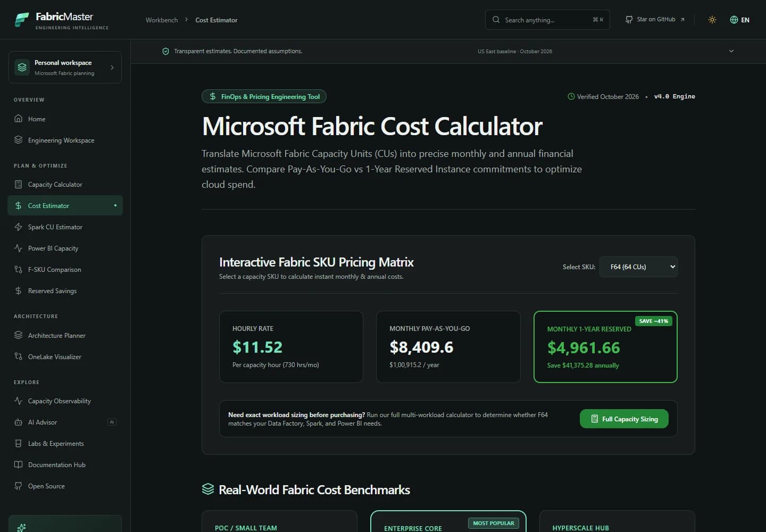Screen dimensions: 766x532
Task: Open the AI Advisor menu item
Action: [x=65, y=422]
